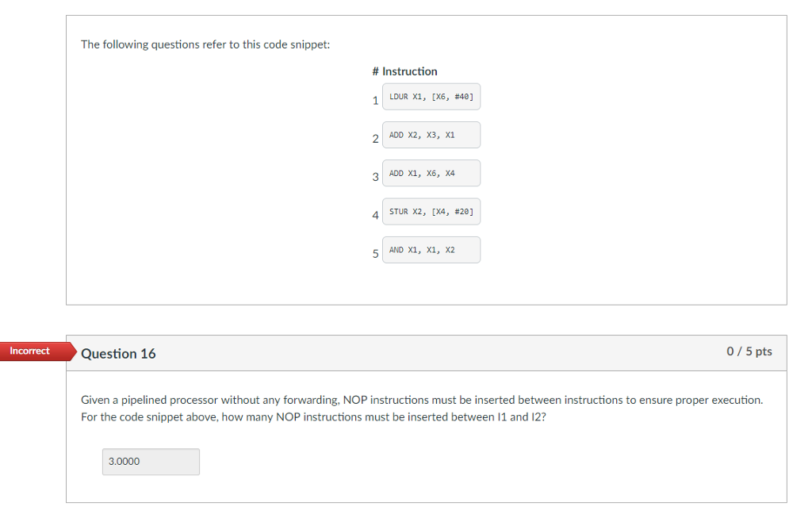
Task: Click row number 3 beside second ADD
Action: pos(375,177)
